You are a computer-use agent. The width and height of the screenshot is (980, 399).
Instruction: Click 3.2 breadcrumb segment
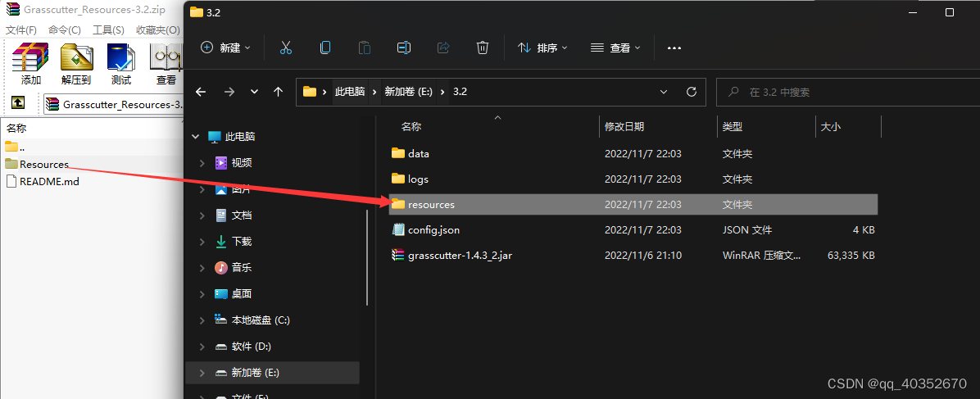460,92
